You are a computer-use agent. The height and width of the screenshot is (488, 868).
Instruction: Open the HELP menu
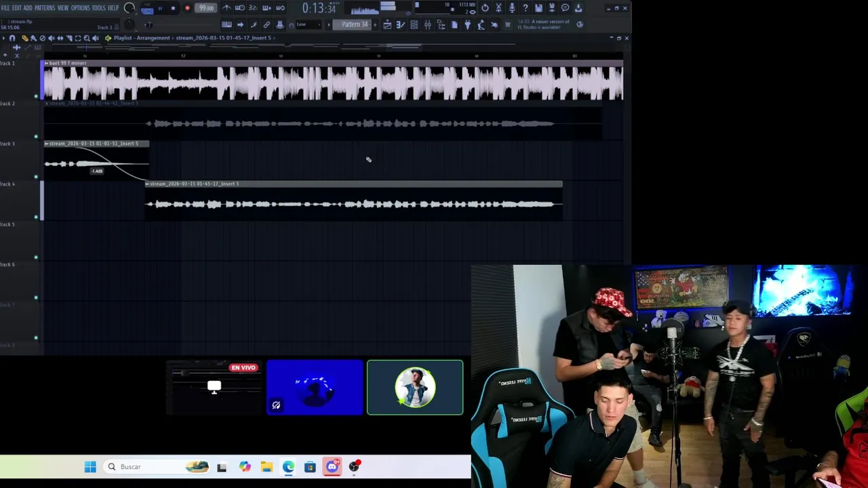tap(113, 8)
